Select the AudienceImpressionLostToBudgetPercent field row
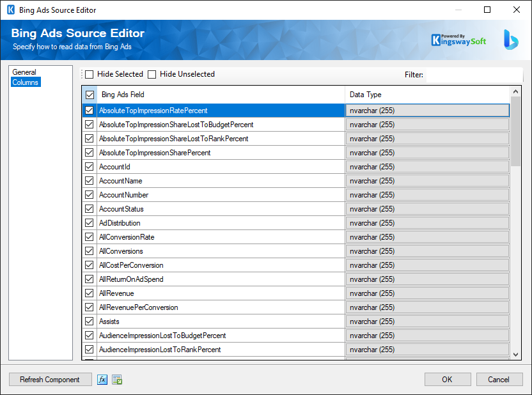This screenshot has width=532, height=395. [x=221, y=336]
